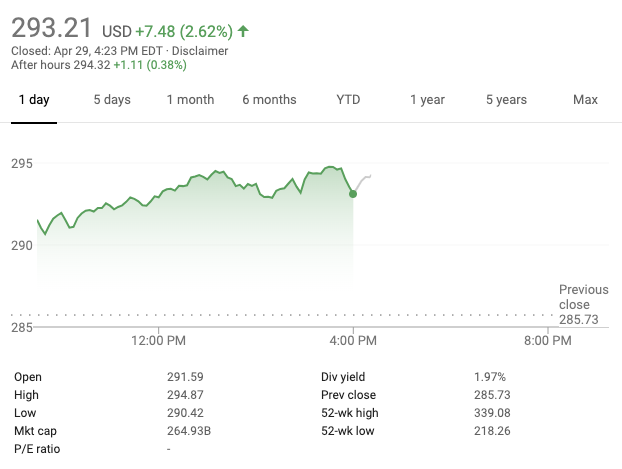Image resolution: width=622 pixels, height=469 pixels.
Task: Show the 1 month chart range
Action: click(190, 100)
